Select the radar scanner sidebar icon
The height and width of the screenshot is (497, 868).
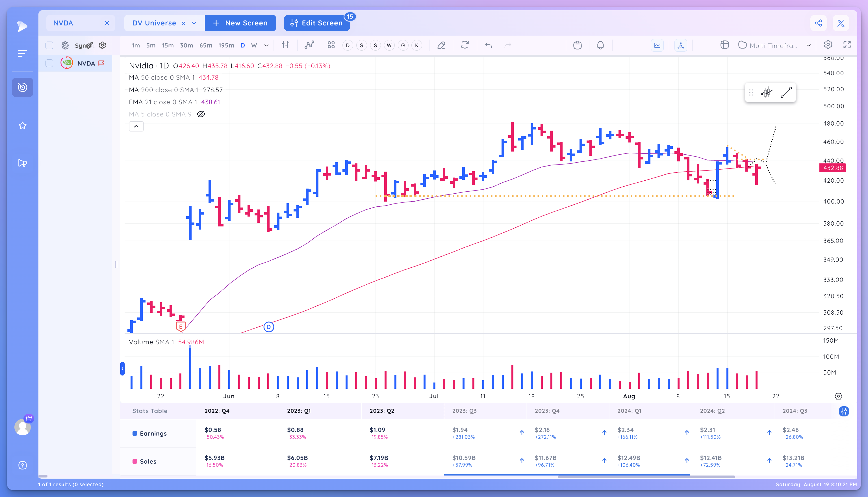[23, 87]
